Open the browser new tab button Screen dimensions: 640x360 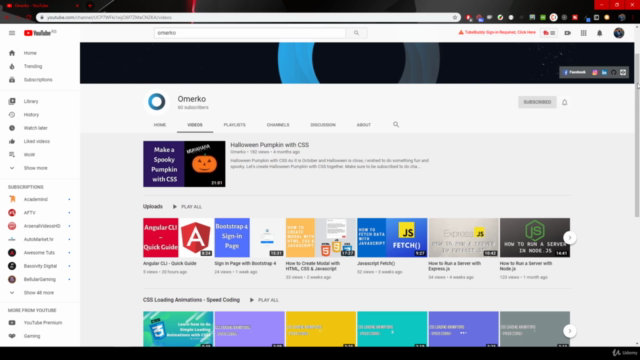click(x=90, y=6)
